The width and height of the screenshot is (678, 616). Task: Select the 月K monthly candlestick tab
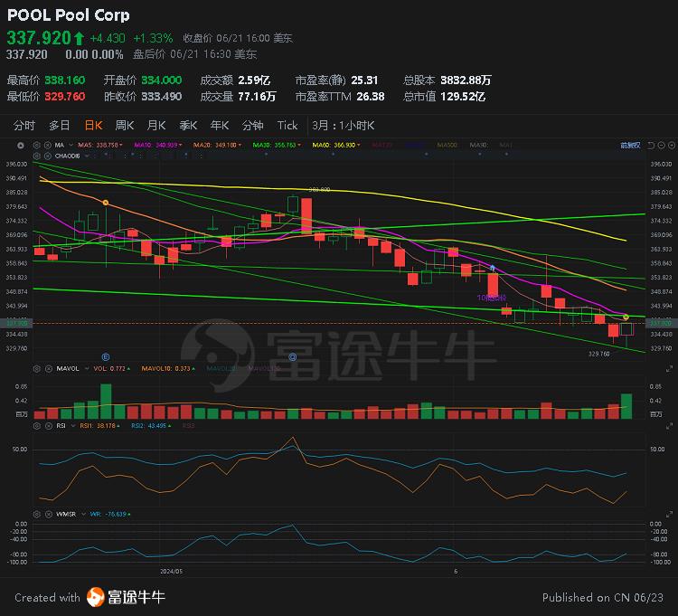[x=156, y=126]
